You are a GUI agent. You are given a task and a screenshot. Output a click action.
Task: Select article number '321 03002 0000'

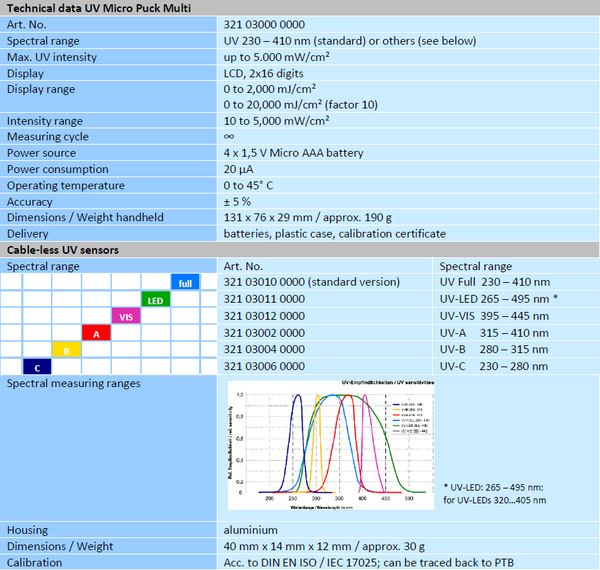pyautogui.click(x=264, y=333)
